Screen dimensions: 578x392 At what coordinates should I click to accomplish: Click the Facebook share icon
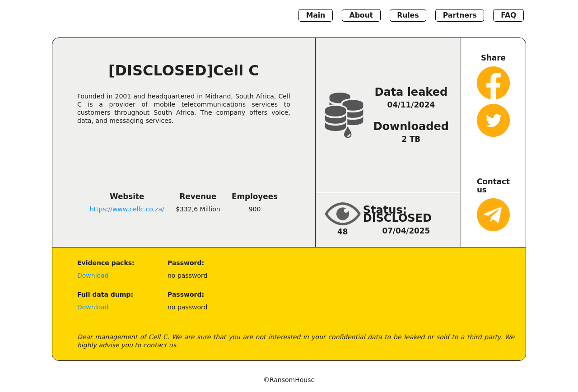tap(493, 83)
